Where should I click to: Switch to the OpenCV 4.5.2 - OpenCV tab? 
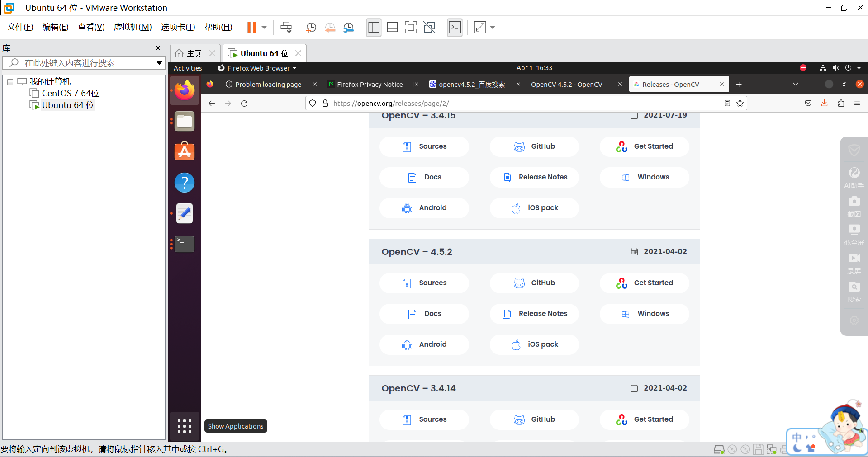click(x=567, y=84)
